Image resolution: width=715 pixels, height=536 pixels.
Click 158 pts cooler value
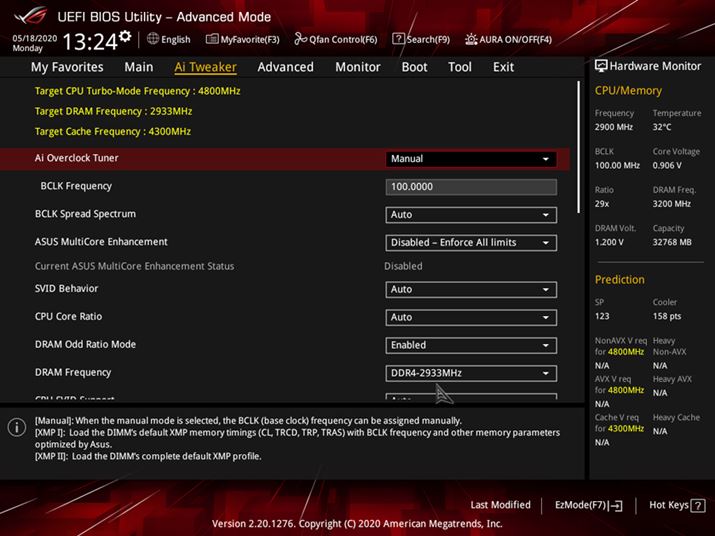[x=667, y=316]
